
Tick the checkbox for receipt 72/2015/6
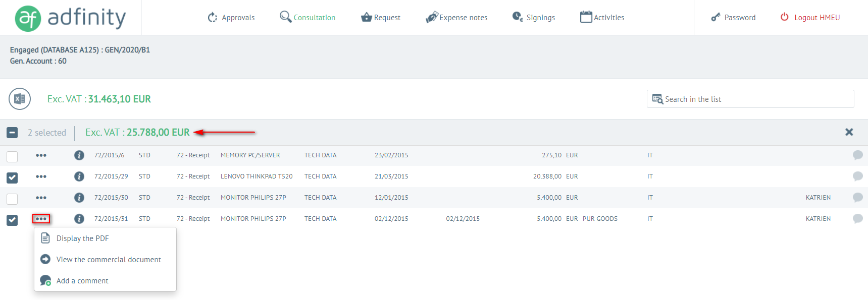[12, 156]
